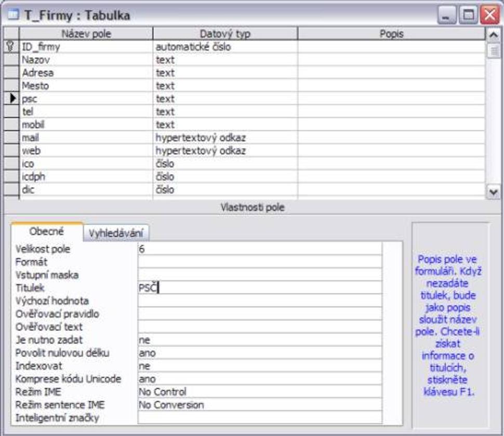Click the Titulek field containing PSČ
Viewport: 504px width, 436px height.
(x=260, y=288)
